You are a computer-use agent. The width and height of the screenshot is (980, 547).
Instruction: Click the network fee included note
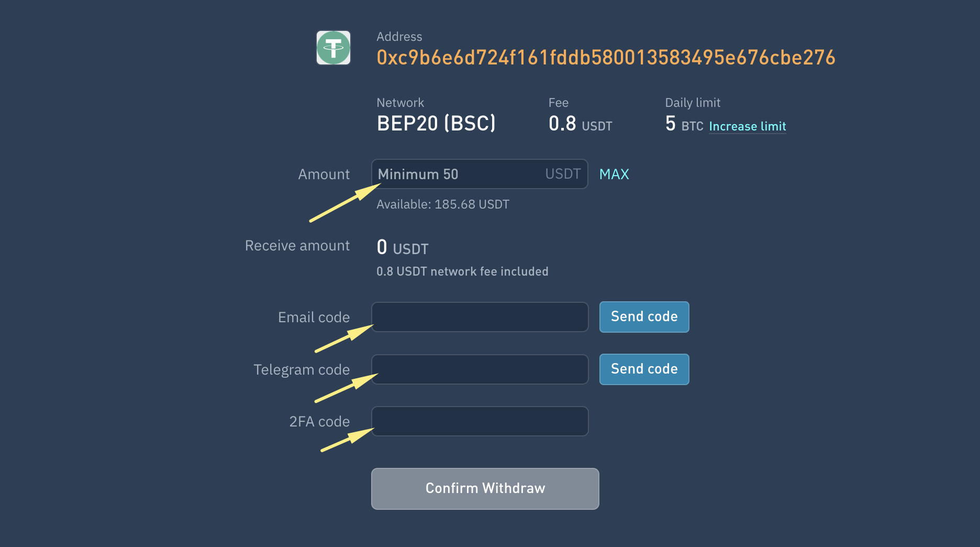pyautogui.click(x=462, y=271)
